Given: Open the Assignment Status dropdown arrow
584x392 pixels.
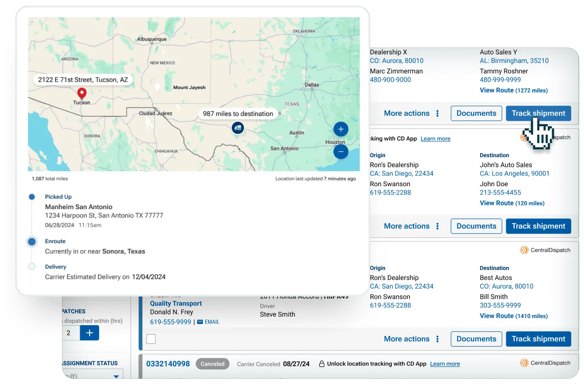Looking at the screenshot, I should click(x=116, y=376).
